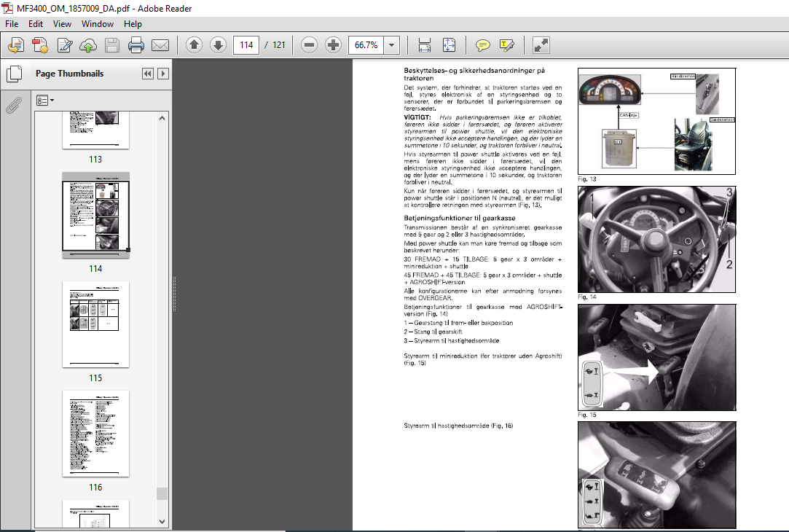The width and height of the screenshot is (789, 532).
Task: Click the page label 116
Action: tap(95, 488)
